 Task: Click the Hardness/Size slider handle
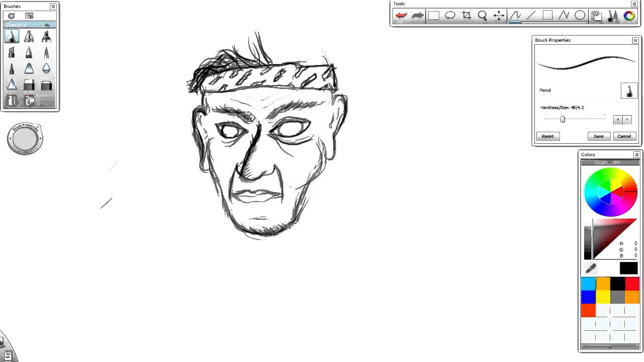pos(562,119)
